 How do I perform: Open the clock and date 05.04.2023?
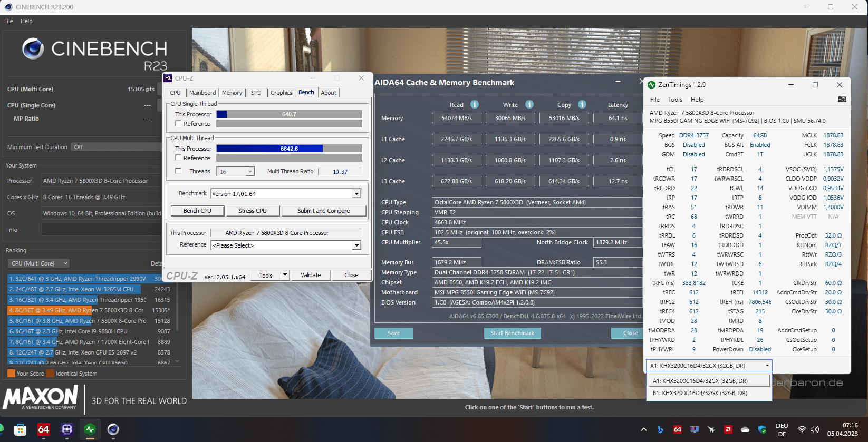point(843,429)
